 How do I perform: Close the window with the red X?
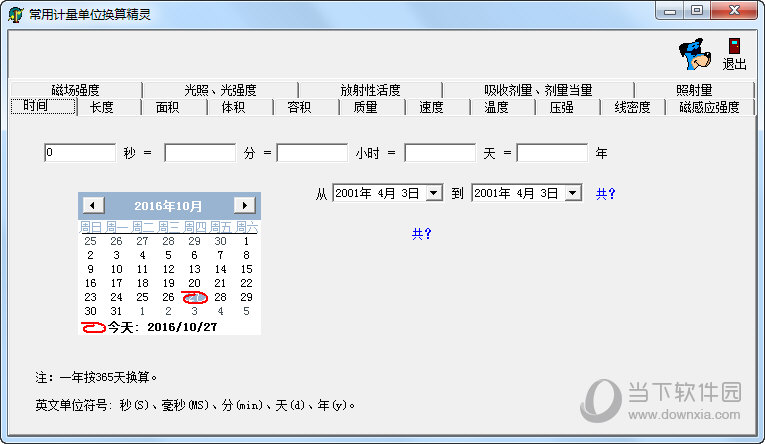point(734,11)
